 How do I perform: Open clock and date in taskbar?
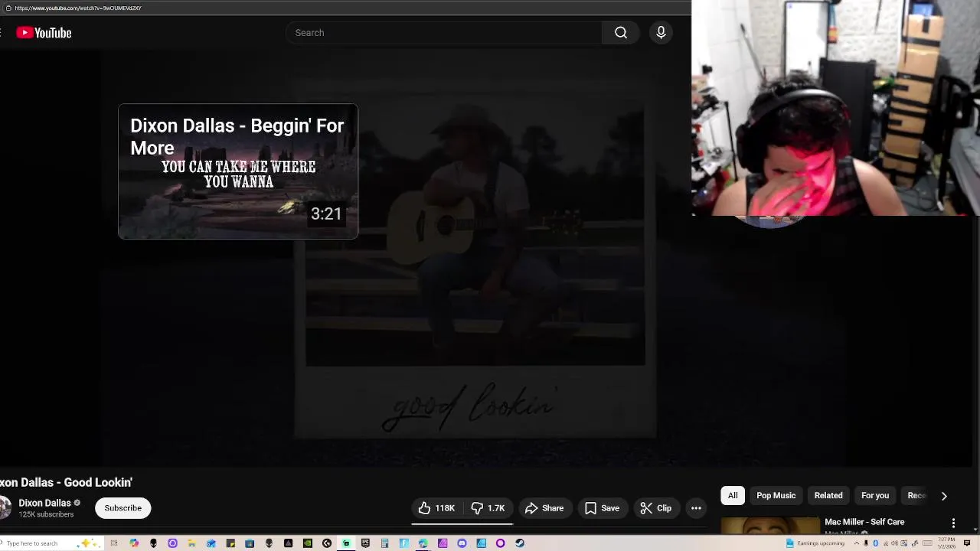point(946,543)
